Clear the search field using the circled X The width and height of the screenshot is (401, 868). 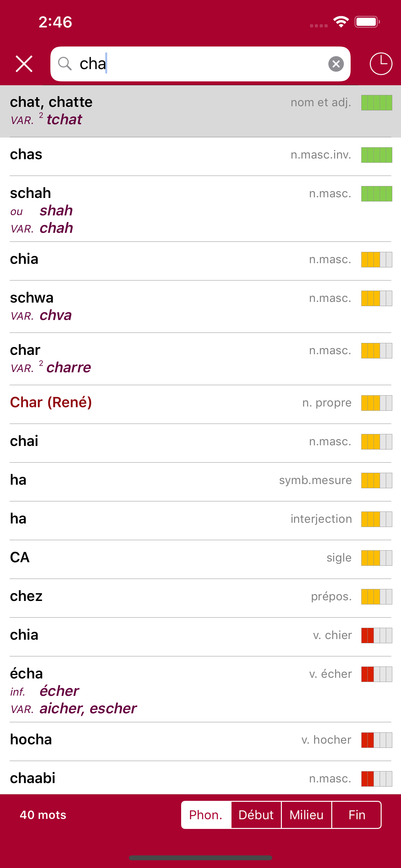click(x=336, y=64)
